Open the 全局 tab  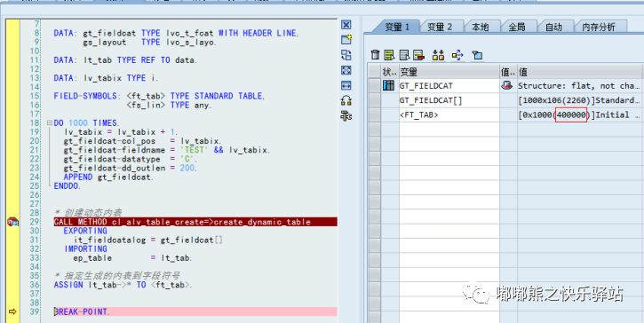517,28
